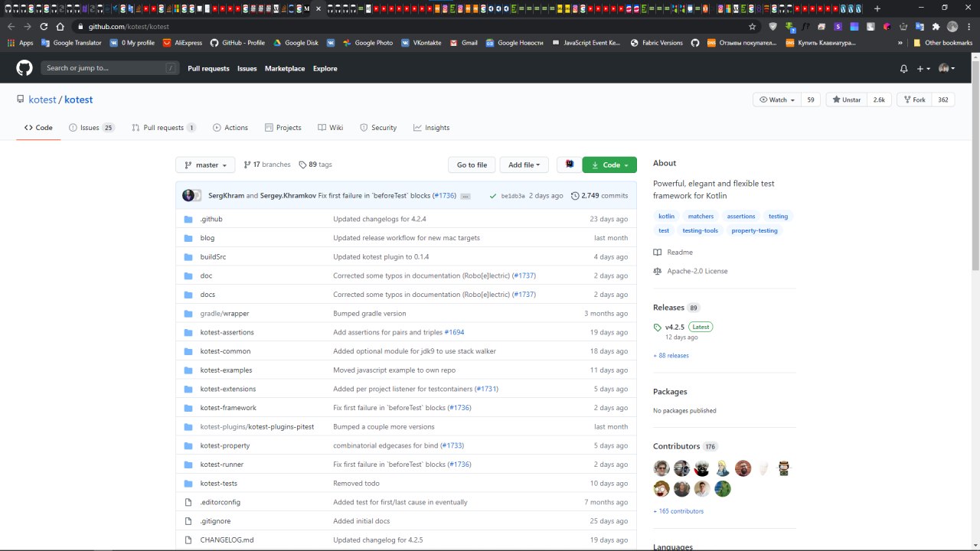Bookmark this page with the star icon

[753, 26]
